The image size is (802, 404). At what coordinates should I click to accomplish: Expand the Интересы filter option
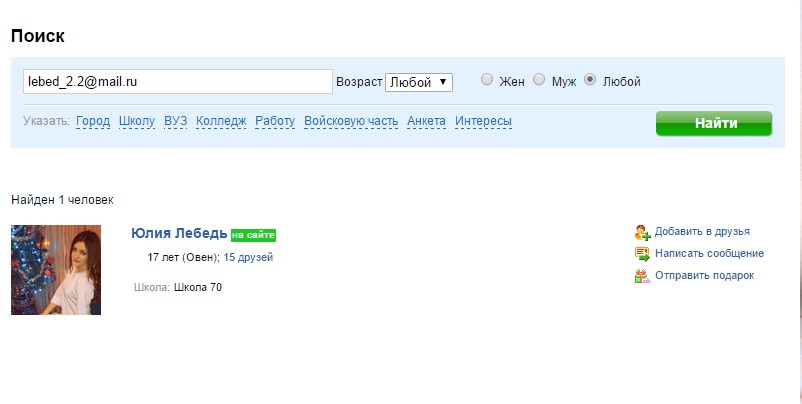pos(483,121)
